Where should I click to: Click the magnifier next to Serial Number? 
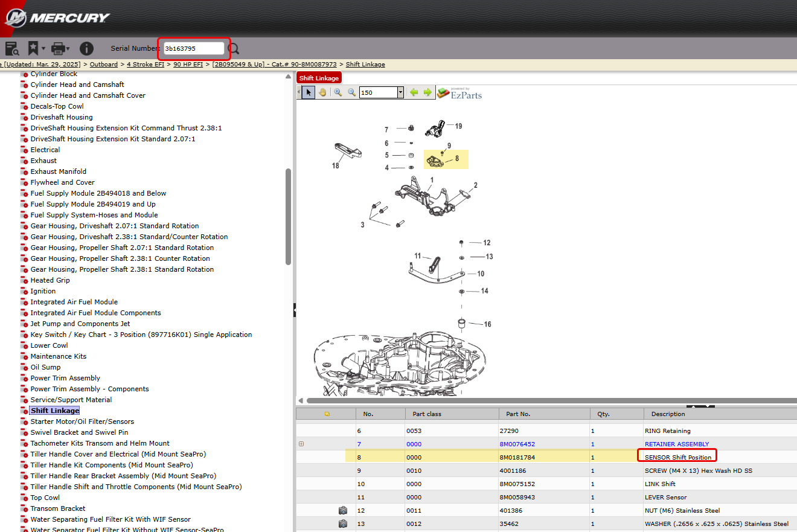click(234, 48)
